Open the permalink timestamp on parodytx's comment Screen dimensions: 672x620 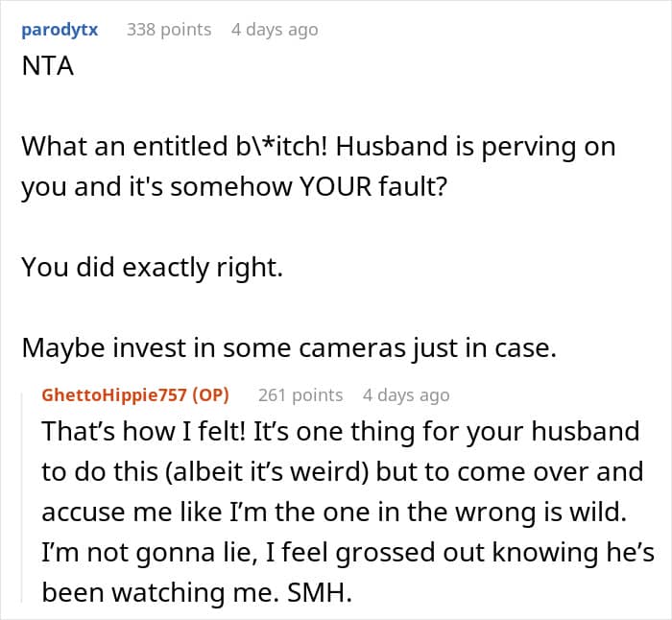coord(275,30)
